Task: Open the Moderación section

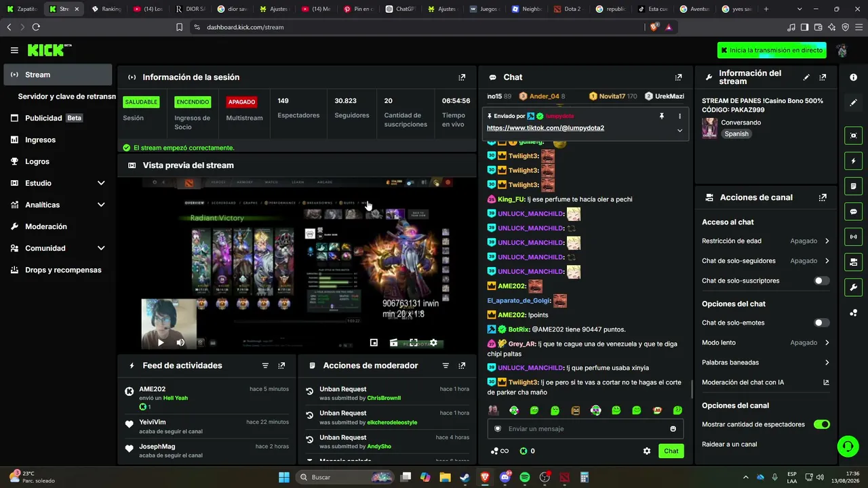Action: (58, 226)
